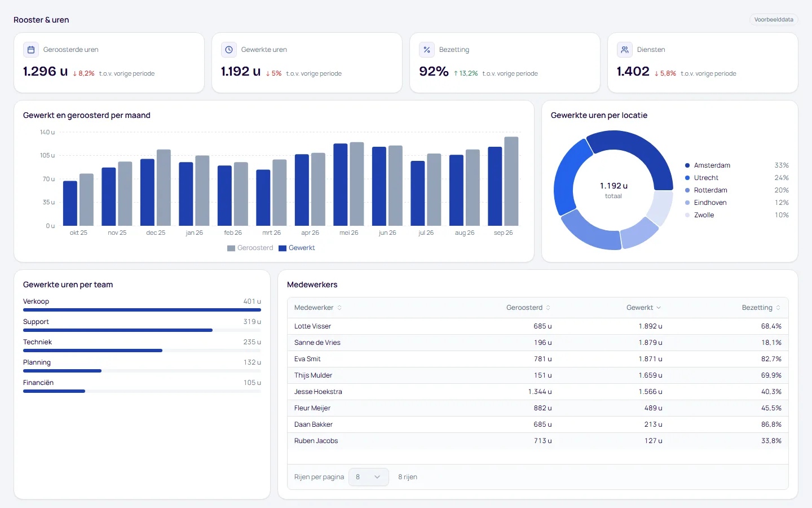Click Ruben Jacobs in the table

(x=316, y=441)
